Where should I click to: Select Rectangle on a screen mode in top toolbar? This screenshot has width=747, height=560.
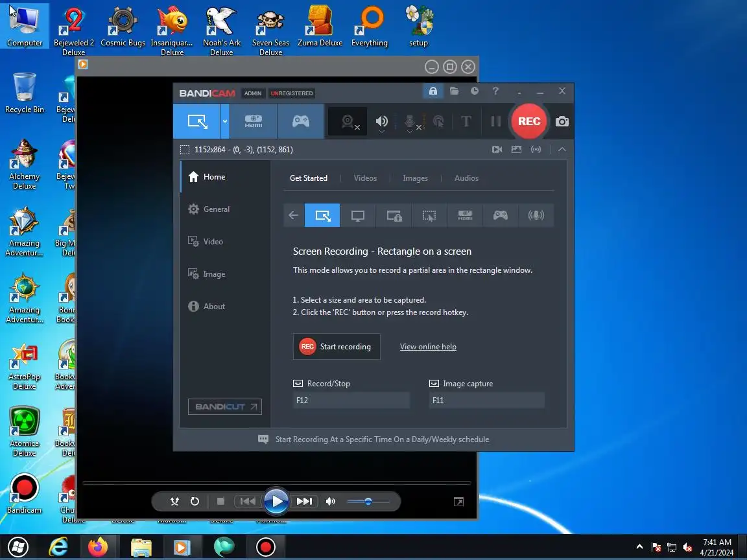coord(196,121)
